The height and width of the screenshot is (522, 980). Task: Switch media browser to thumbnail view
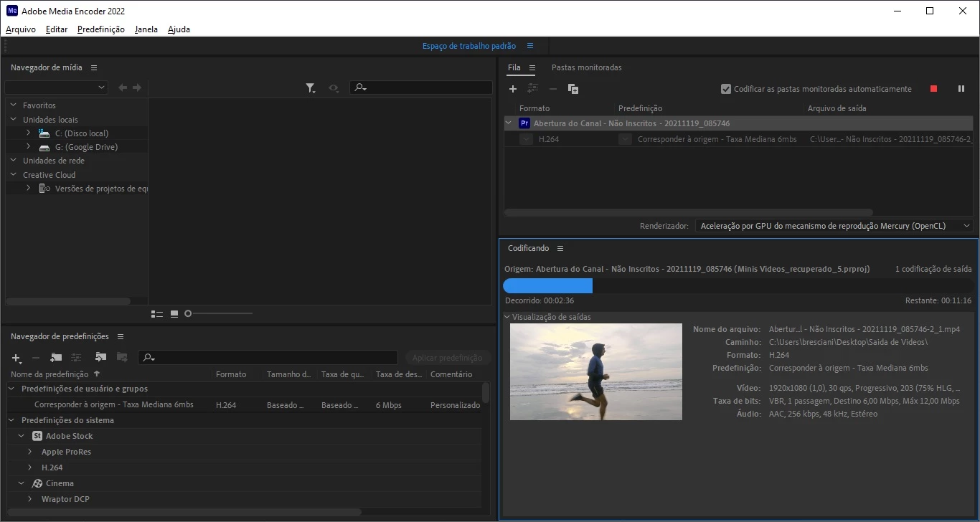[174, 314]
